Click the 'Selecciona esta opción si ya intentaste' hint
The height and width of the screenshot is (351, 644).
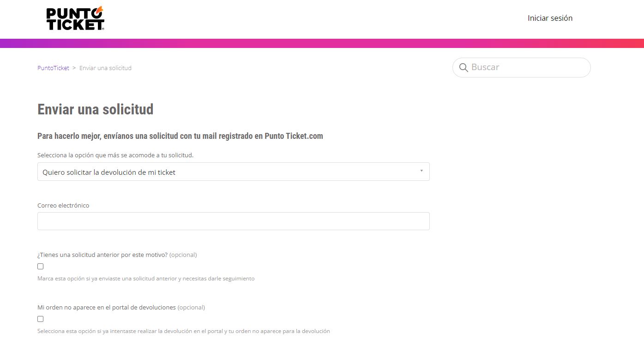[x=183, y=331]
